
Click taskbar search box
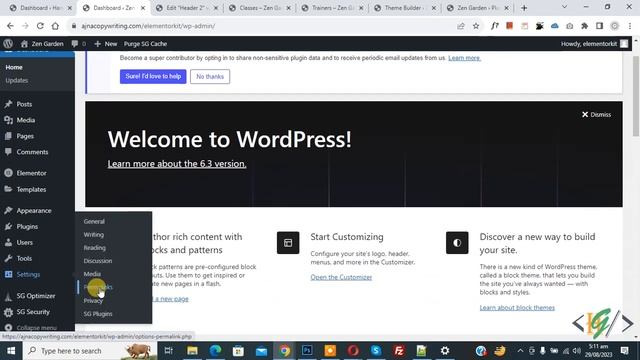[x=90, y=351]
